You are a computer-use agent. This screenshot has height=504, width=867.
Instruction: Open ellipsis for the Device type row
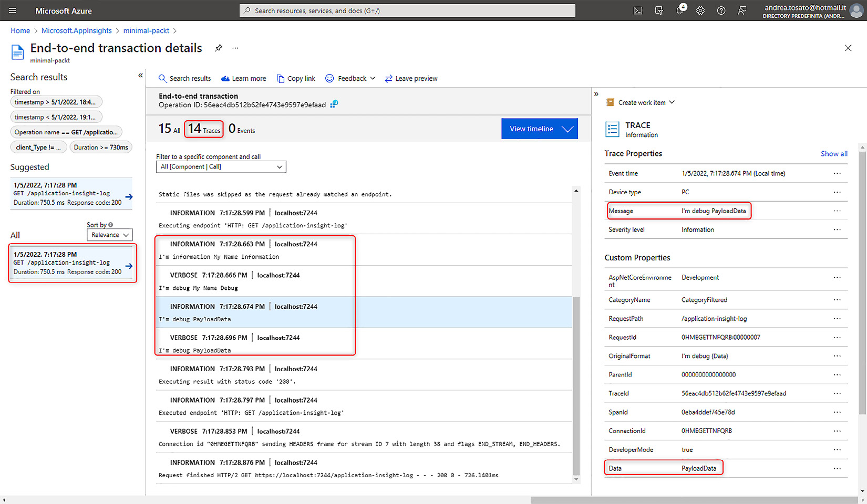pos(837,192)
